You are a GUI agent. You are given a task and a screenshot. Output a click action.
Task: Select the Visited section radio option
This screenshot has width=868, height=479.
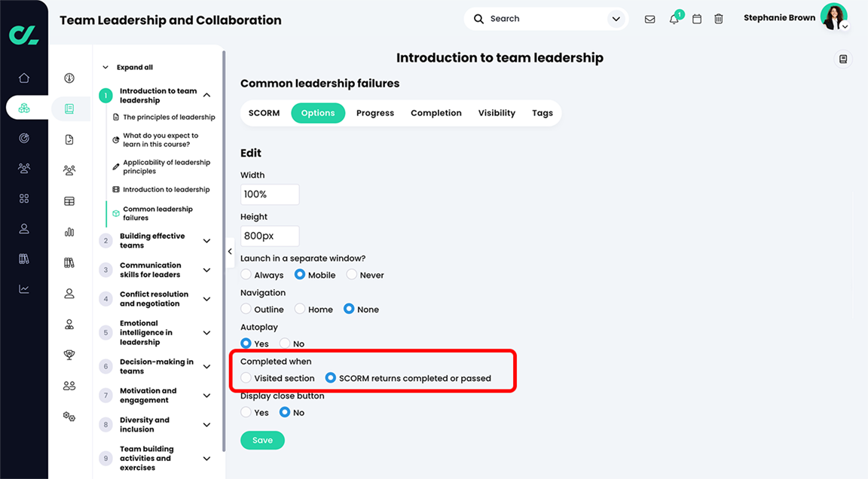(246, 378)
